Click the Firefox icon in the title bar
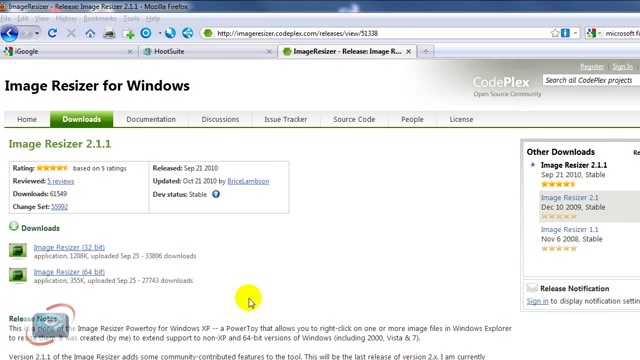 click(2, 7)
